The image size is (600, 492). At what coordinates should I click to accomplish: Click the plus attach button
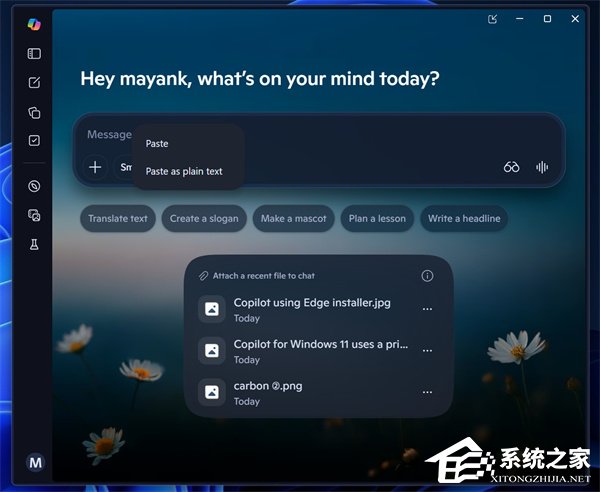(95, 167)
